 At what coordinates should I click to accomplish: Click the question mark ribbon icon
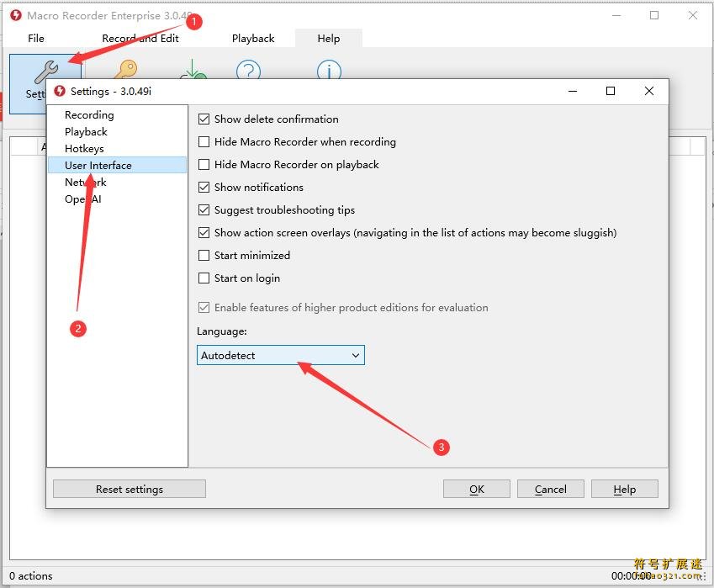[248, 69]
